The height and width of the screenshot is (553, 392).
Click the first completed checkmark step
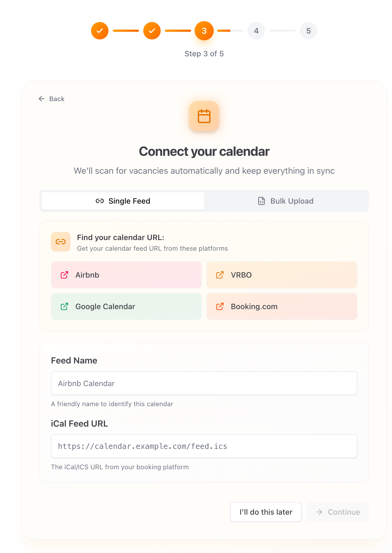pos(100,31)
